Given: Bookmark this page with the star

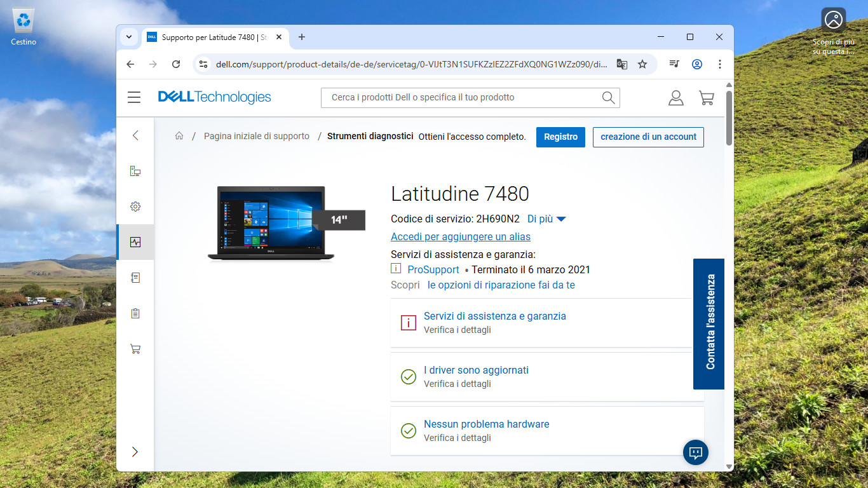Looking at the screenshot, I should 642,64.
